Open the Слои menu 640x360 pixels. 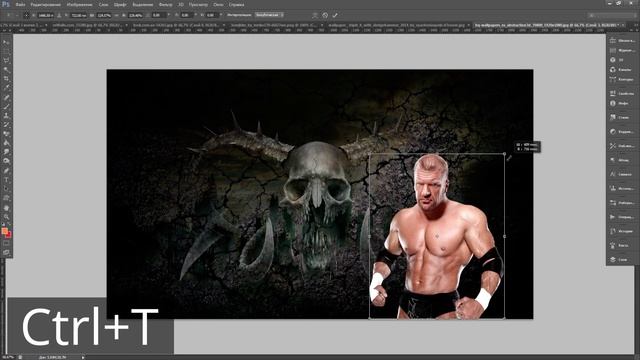(x=104, y=4)
